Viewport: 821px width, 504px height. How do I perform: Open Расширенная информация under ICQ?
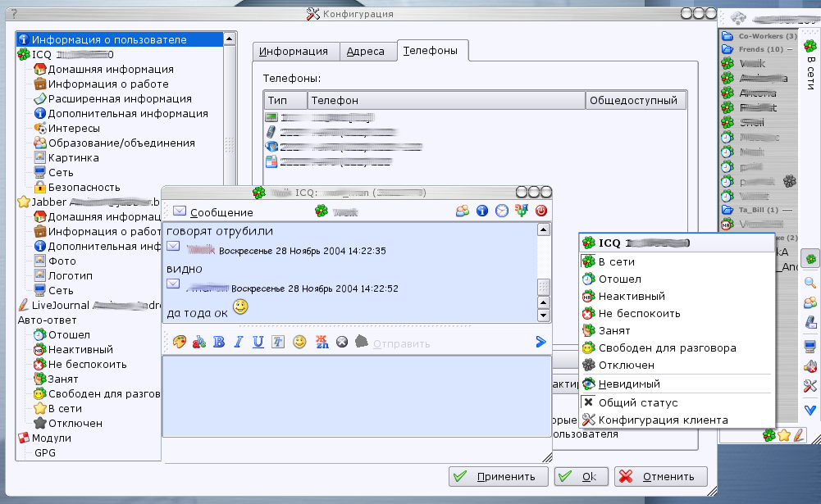click(x=120, y=99)
